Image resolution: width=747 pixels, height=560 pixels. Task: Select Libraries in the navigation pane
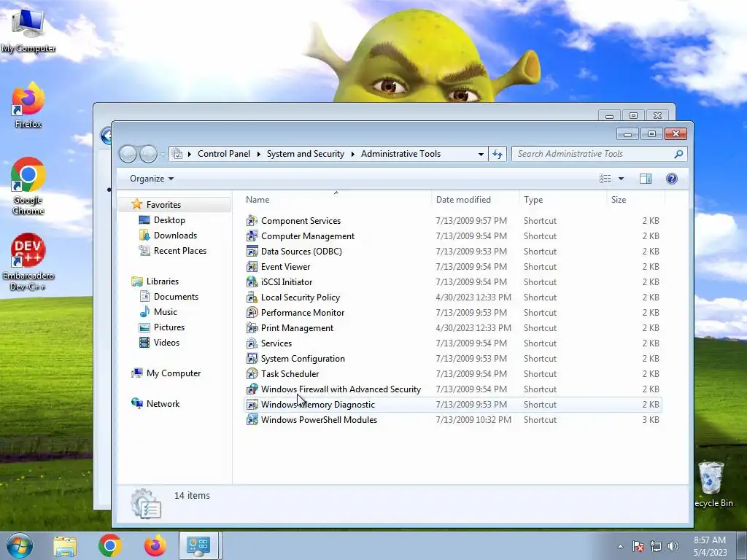click(163, 281)
